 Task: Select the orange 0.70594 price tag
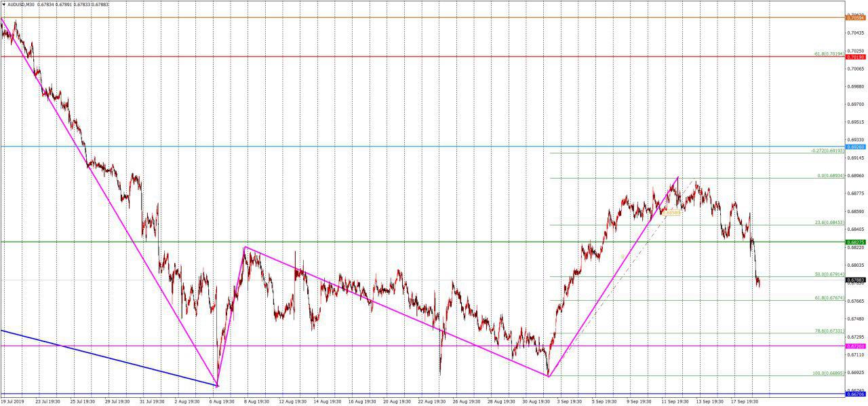point(855,18)
